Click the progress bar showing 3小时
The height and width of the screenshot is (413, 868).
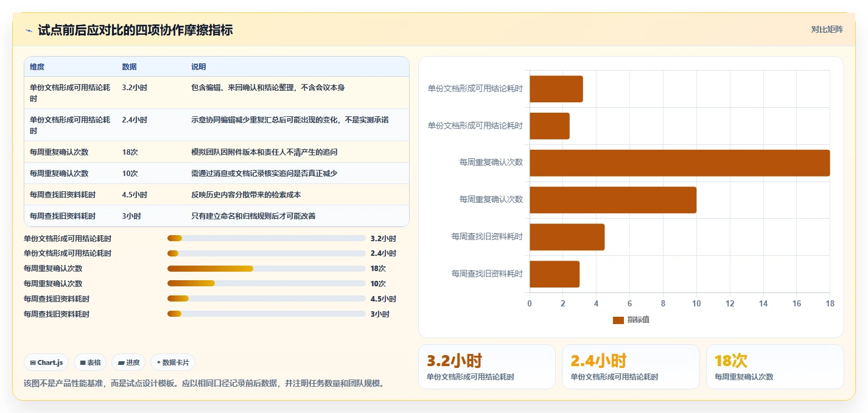tap(267, 314)
